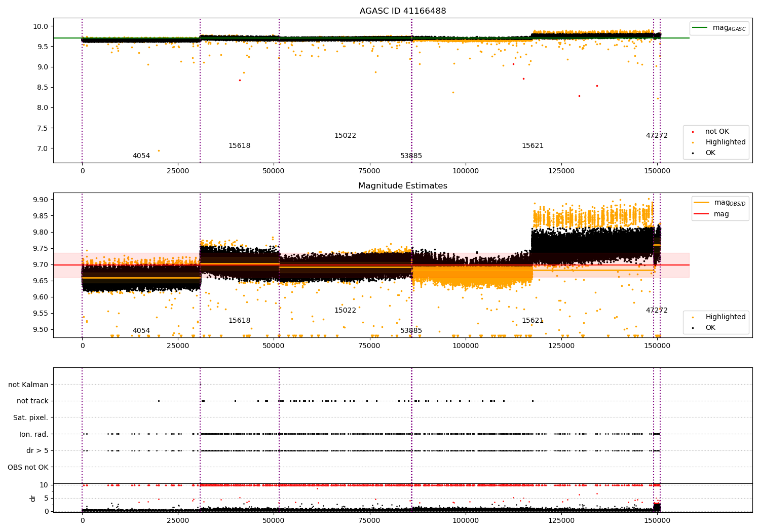
Task: Click OBSID label 15618 in the AGASC ID plot
Action: (x=239, y=146)
